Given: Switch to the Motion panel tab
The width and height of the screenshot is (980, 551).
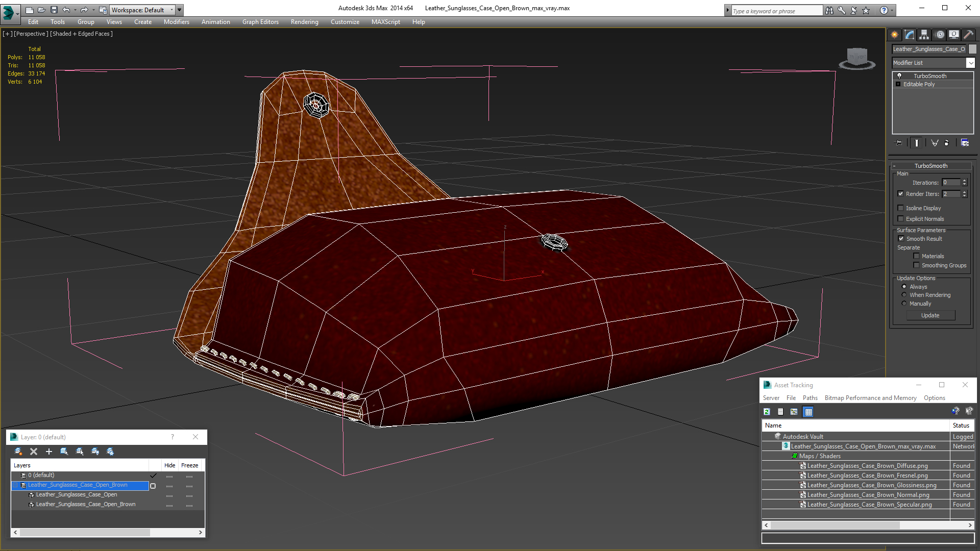Looking at the screenshot, I should tap(940, 35).
